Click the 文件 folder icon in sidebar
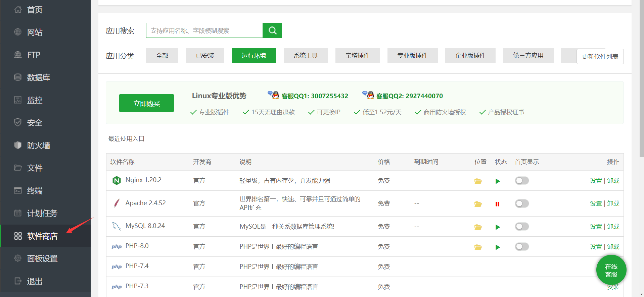The image size is (644, 297). [18, 168]
